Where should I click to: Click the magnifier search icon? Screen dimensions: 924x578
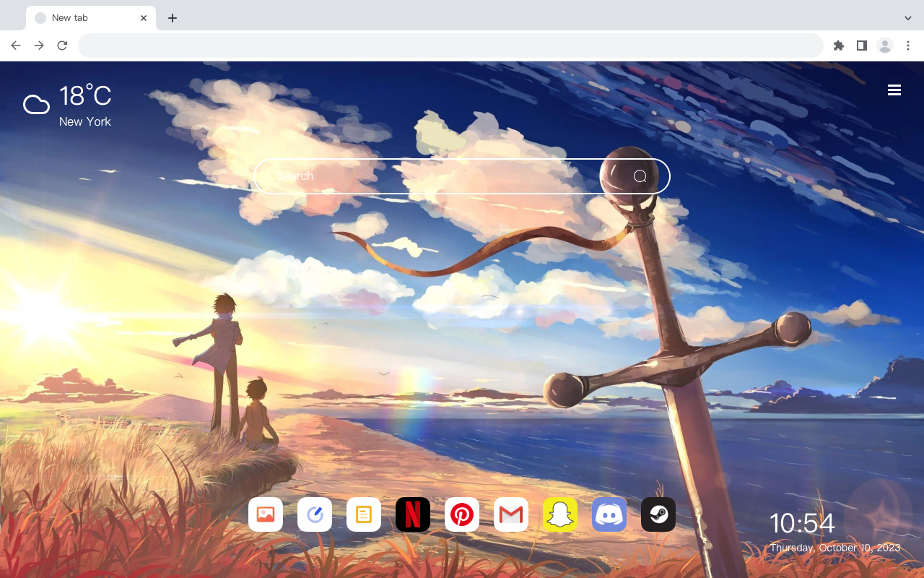(640, 176)
